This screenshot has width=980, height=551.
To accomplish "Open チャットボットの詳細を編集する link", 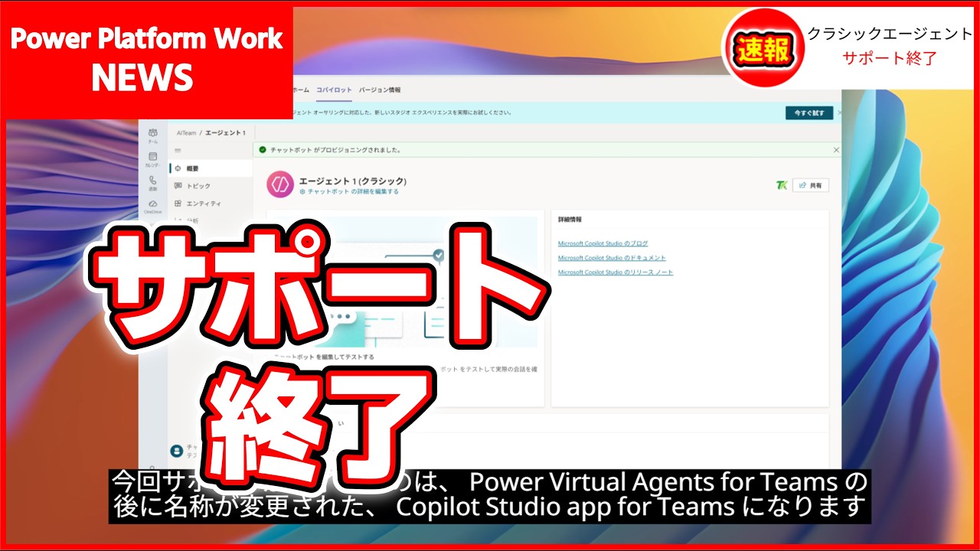I will [349, 192].
